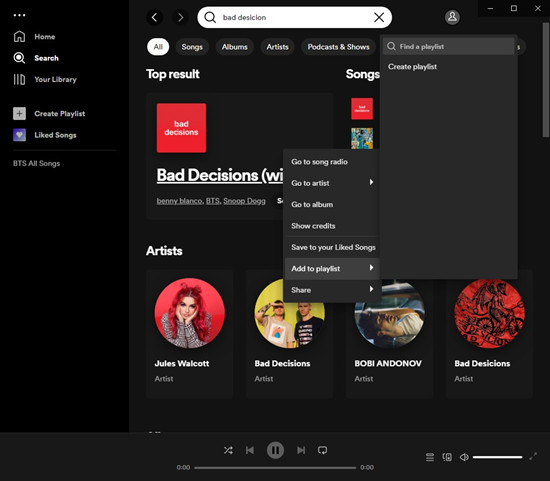Open the benny blanco artist link

[x=179, y=201]
